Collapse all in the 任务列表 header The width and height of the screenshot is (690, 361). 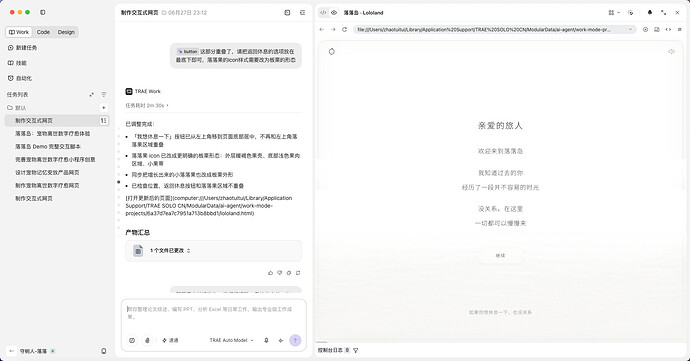click(x=92, y=95)
